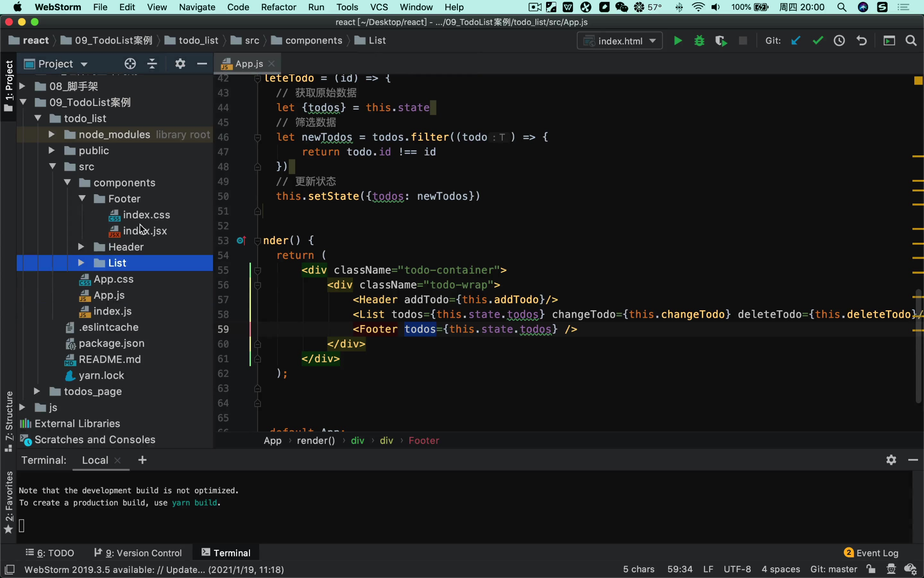Collapse the Footer folder
The width and height of the screenshot is (924, 578).
tap(82, 198)
